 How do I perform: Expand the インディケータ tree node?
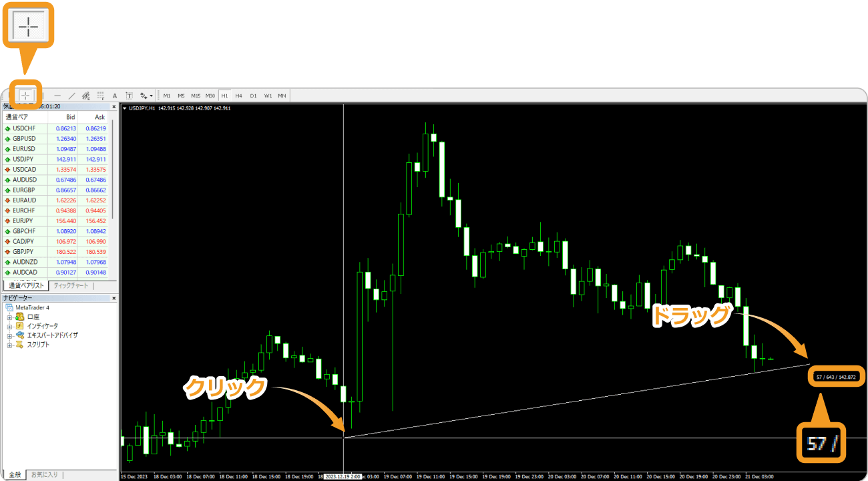[x=9, y=326]
